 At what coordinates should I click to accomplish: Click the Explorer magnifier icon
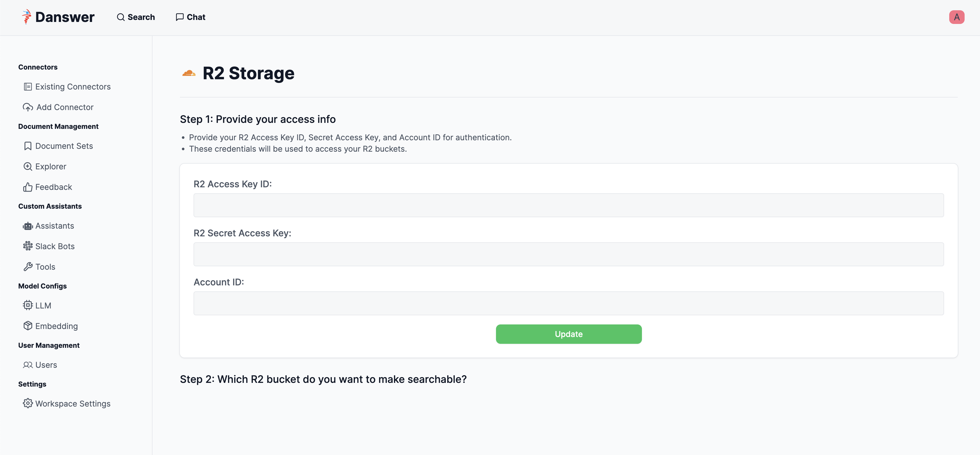click(28, 166)
